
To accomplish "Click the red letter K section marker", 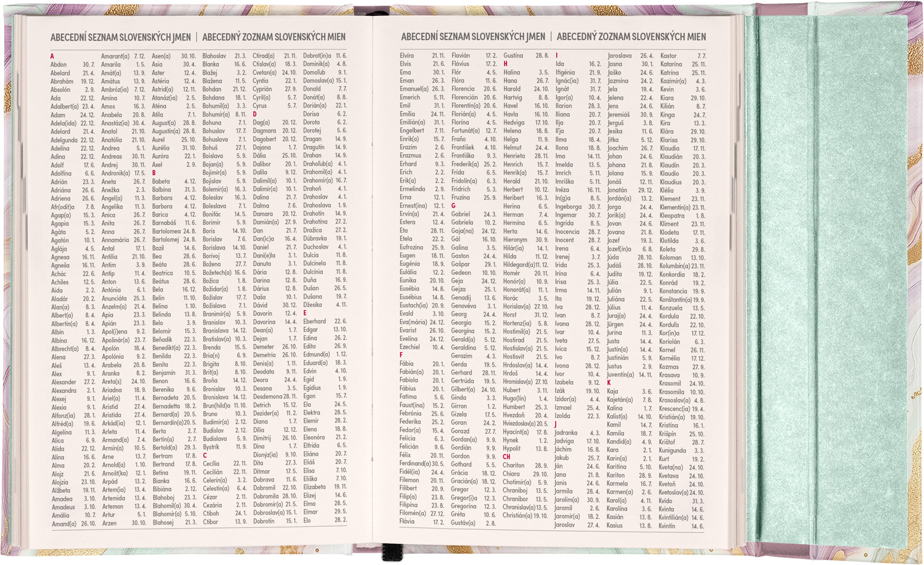I will (609, 383).
